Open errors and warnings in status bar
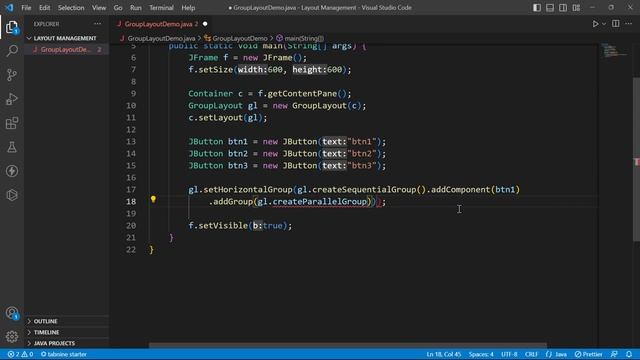 point(20,354)
